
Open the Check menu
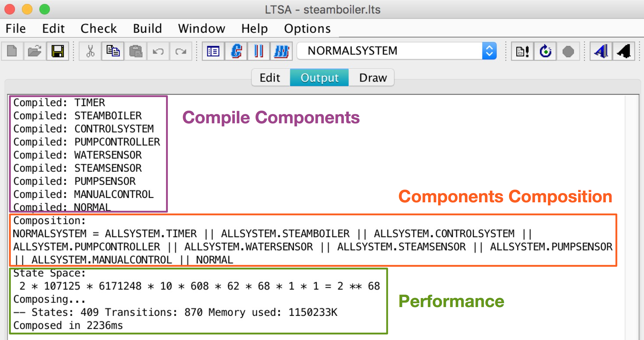pos(98,29)
